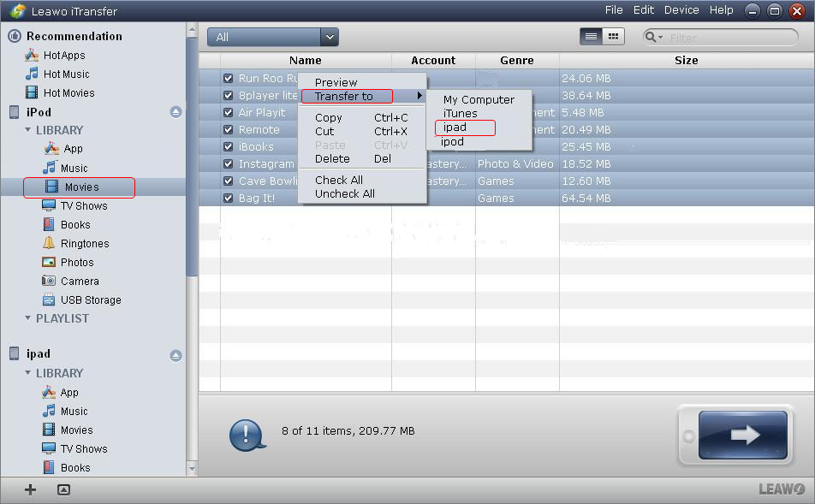Uncheck the Cave Bowling checkbox

tap(228, 181)
